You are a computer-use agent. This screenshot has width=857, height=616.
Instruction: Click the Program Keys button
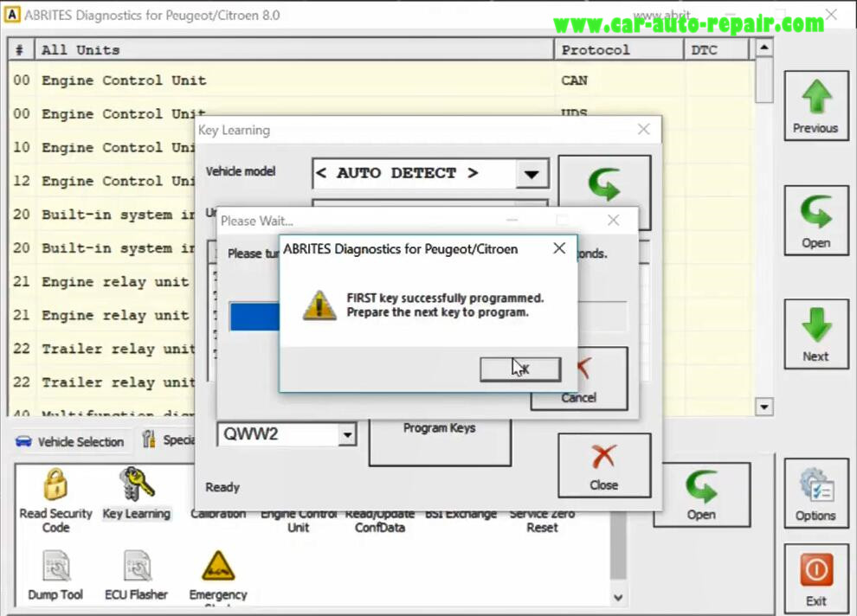pos(440,440)
